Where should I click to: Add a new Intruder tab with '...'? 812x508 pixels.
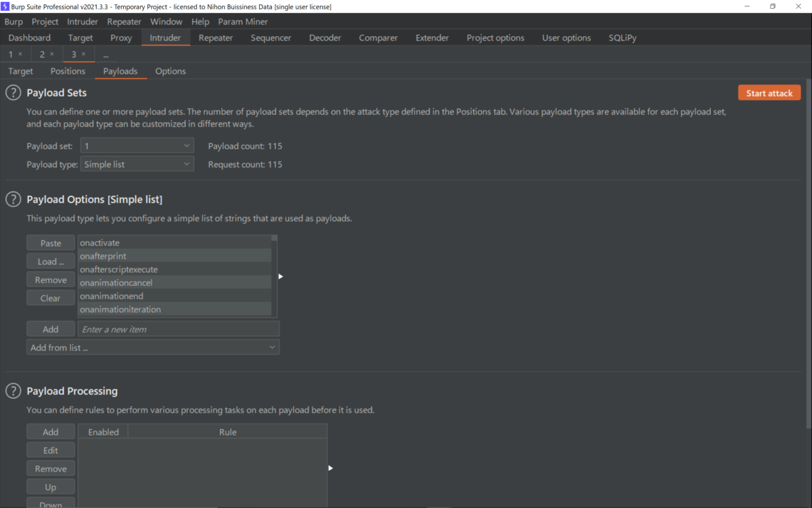click(x=106, y=54)
